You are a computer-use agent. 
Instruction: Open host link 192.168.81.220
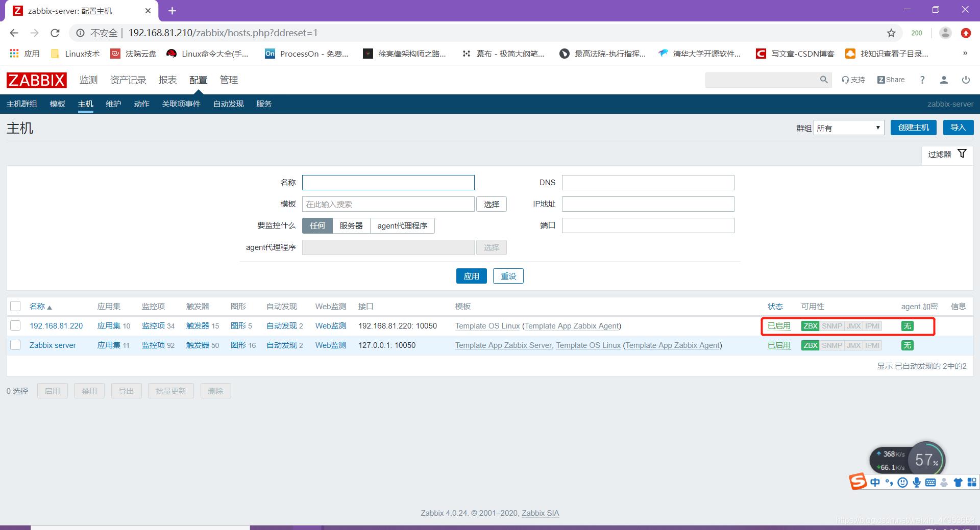point(56,326)
